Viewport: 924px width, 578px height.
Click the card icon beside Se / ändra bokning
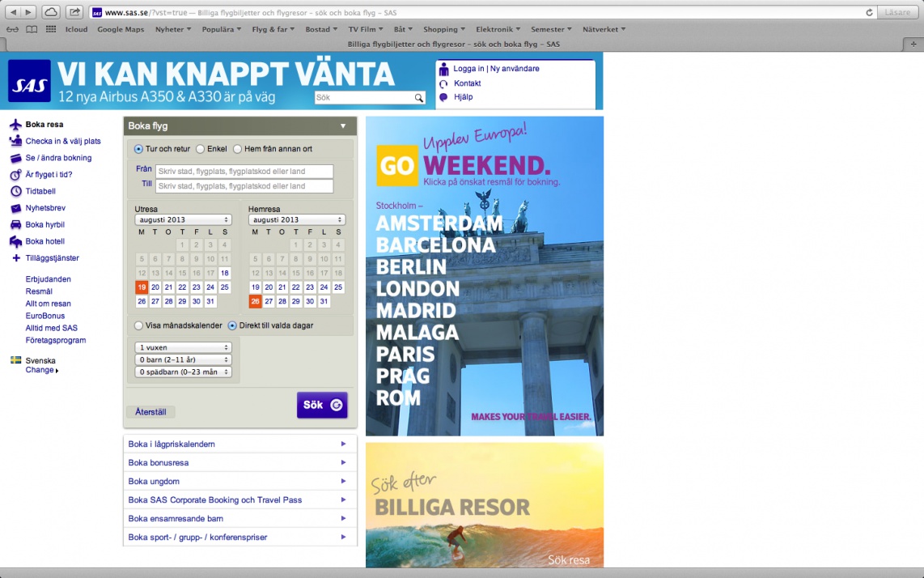tap(15, 158)
